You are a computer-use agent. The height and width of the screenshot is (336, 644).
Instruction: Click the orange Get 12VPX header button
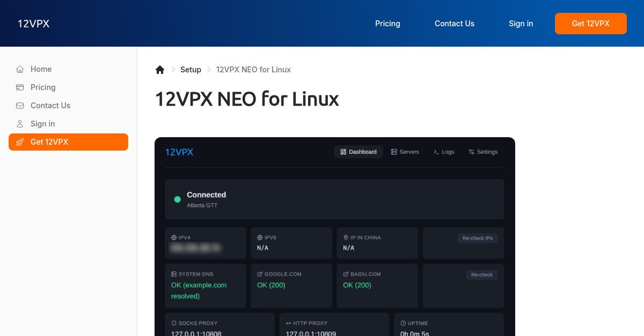coord(591,24)
